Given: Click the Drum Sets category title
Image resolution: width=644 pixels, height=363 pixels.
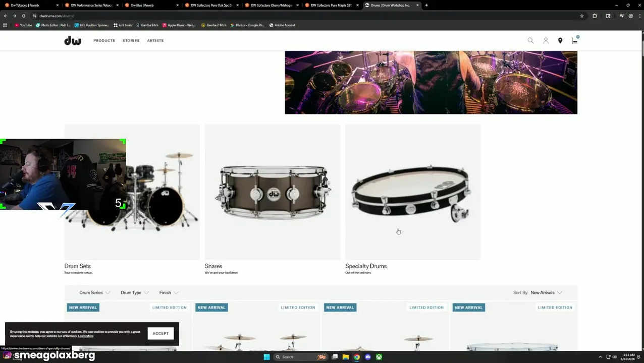Looking at the screenshot, I should (x=77, y=266).
